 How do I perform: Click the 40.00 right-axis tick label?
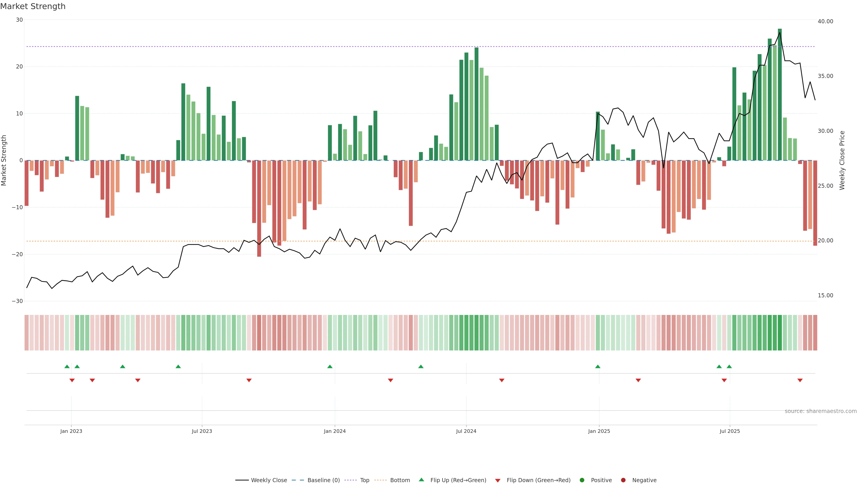[x=825, y=21]
